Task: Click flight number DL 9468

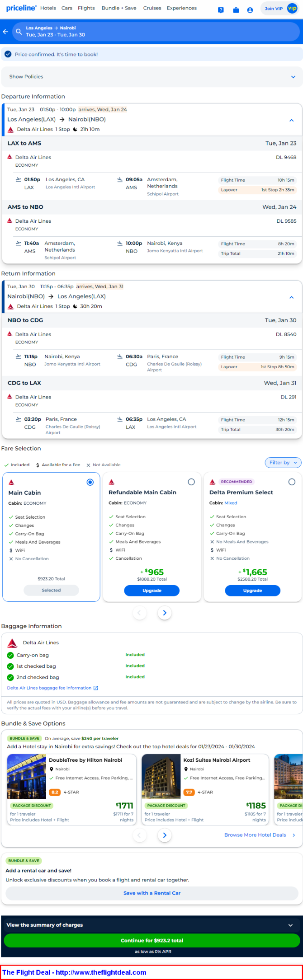Action: click(x=286, y=157)
